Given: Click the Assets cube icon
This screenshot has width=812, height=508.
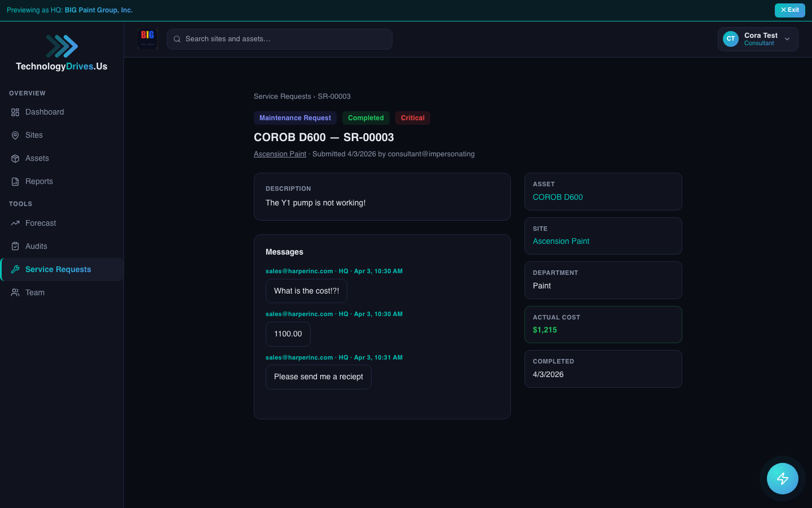Looking at the screenshot, I should point(15,159).
